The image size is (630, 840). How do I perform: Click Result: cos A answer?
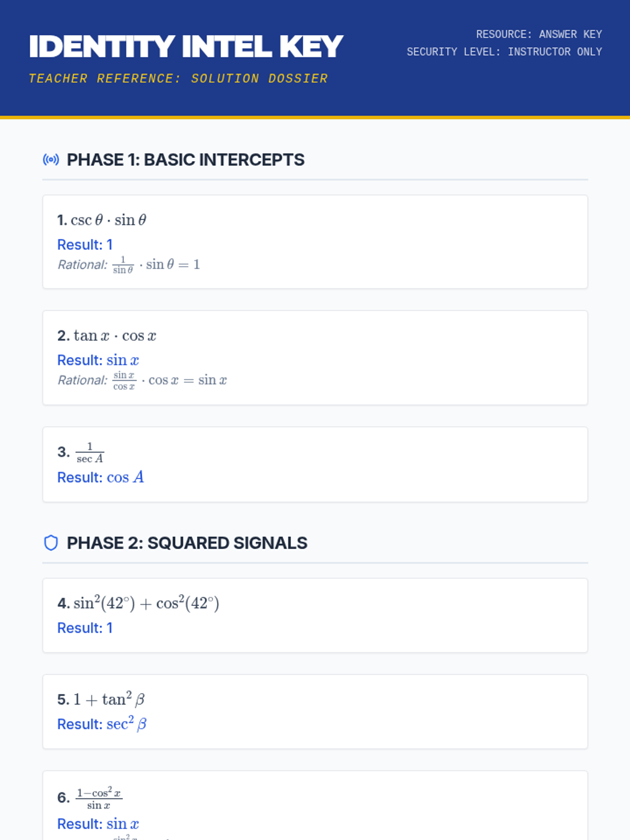point(101,477)
